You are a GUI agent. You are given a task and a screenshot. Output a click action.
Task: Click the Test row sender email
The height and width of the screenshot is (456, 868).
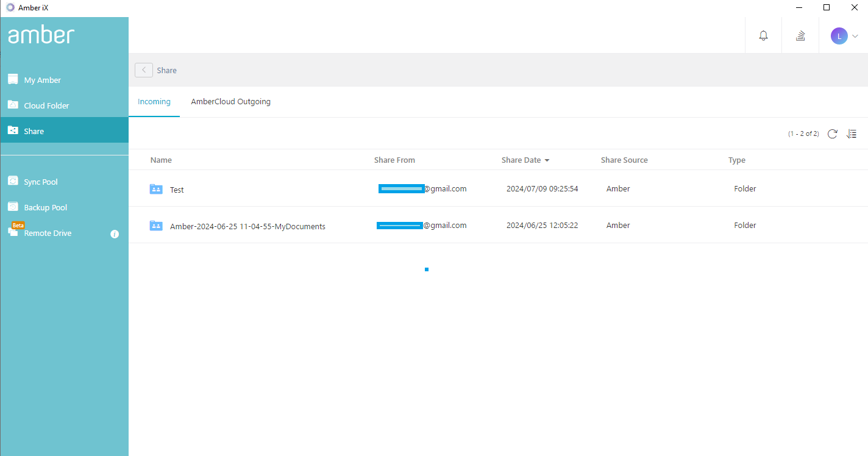pyautogui.click(x=422, y=188)
